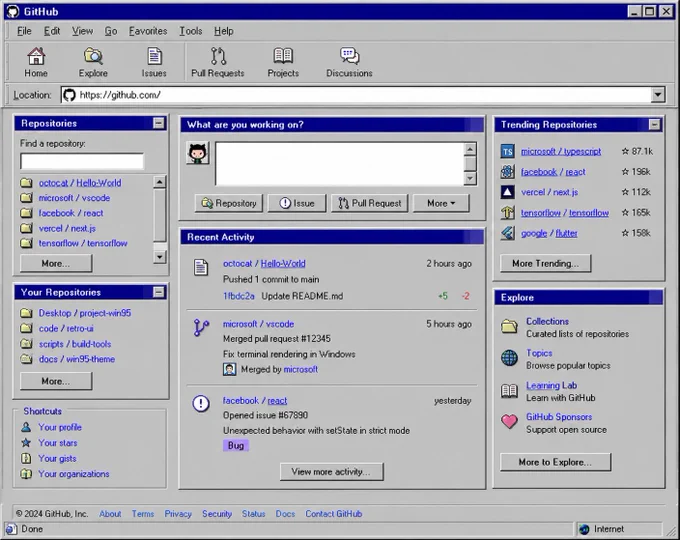The image size is (680, 540).
Task: Open the Go menu
Action: click(111, 31)
